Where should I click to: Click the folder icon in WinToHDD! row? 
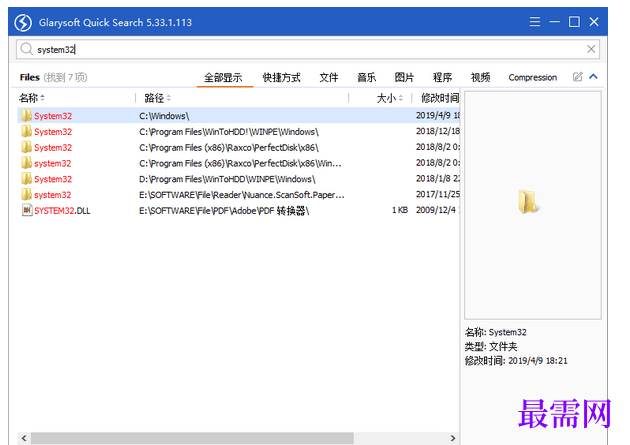tap(27, 131)
